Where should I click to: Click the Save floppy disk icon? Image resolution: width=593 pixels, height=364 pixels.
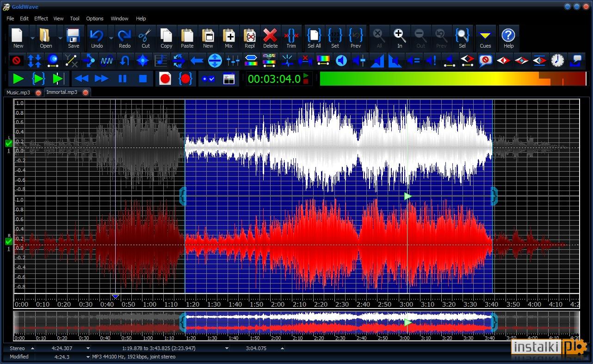tap(73, 38)
